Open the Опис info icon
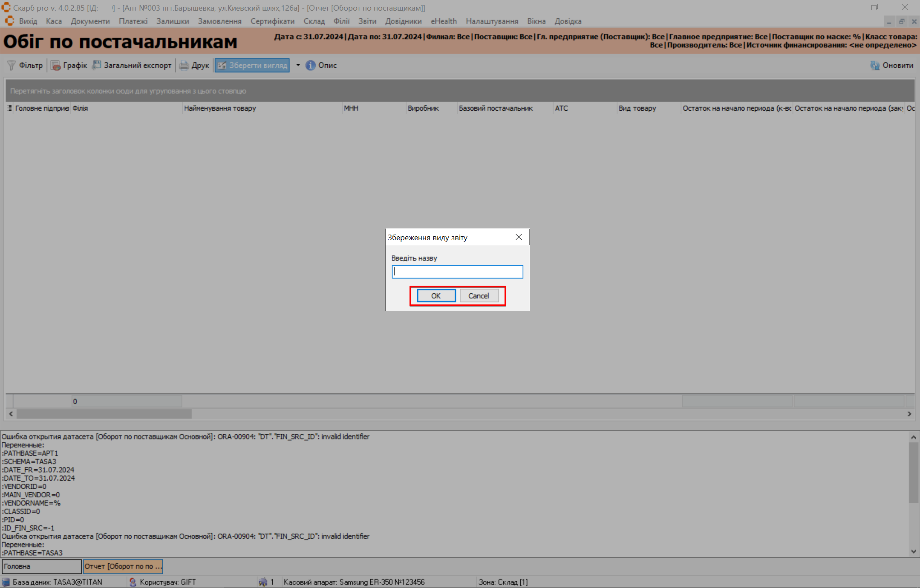 pyautogui.click(x=311, y=65)
